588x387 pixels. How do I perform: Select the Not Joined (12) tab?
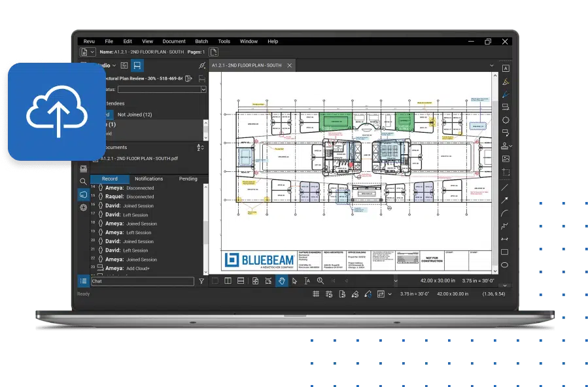135,114
